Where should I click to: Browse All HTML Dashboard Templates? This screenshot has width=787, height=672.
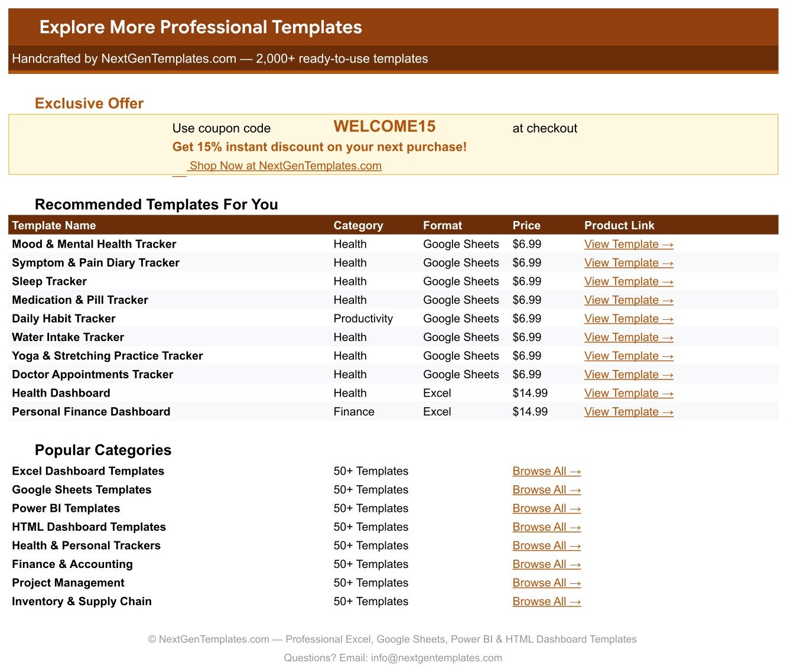coord(547,527)
